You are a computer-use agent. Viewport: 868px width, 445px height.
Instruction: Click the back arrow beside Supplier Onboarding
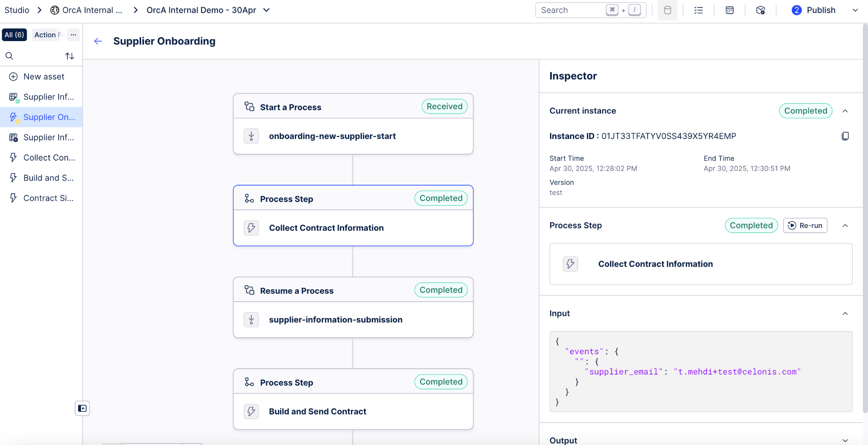tap(98, 41)
